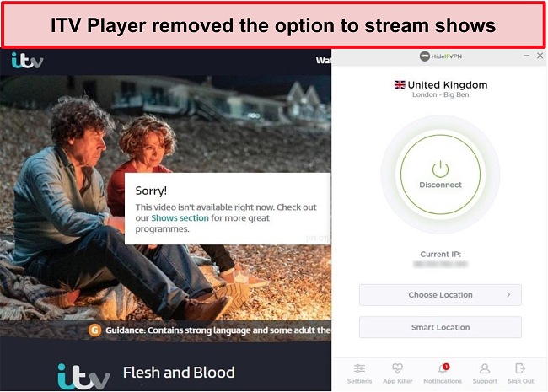Click the Smart Location button
This screenshot has width=548, height=392.
pyautogui.click(x=440, y=327)
